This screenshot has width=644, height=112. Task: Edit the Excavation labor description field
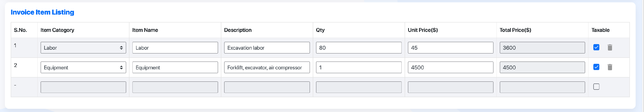(x=267, y=48)
